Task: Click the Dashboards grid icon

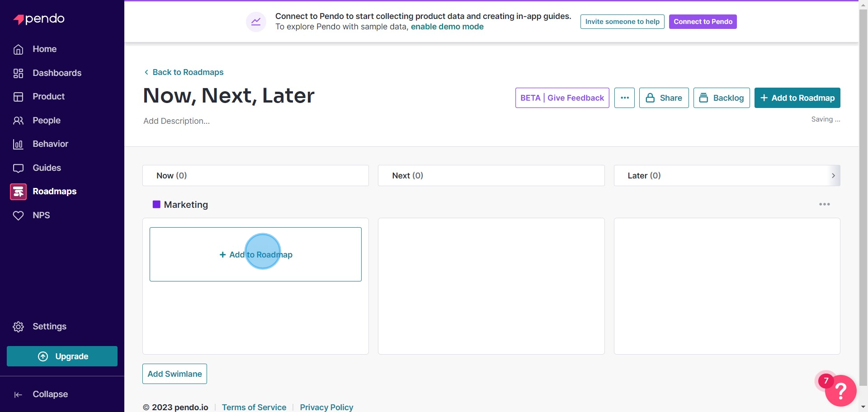Action: (18, 73)
